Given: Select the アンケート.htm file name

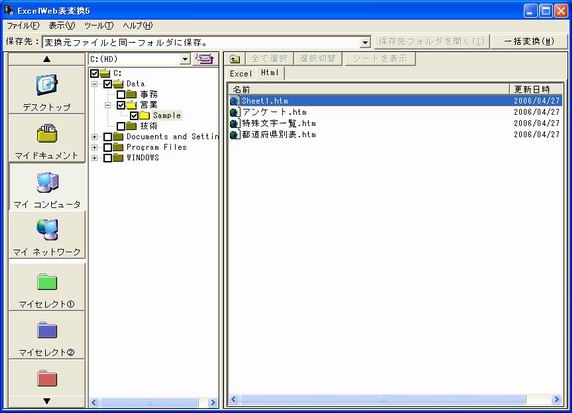Looking at the screenshot, I should [x=274, y=112].
